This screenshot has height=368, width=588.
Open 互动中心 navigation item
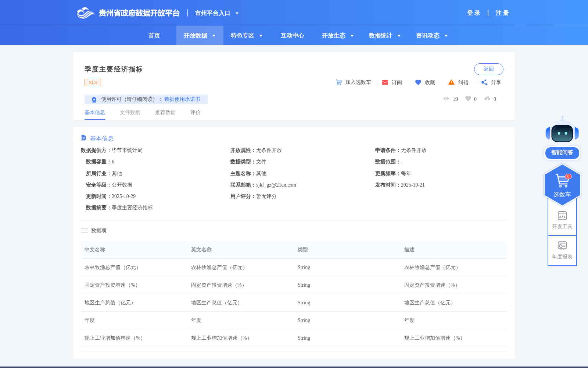click(x=293, y=36)
